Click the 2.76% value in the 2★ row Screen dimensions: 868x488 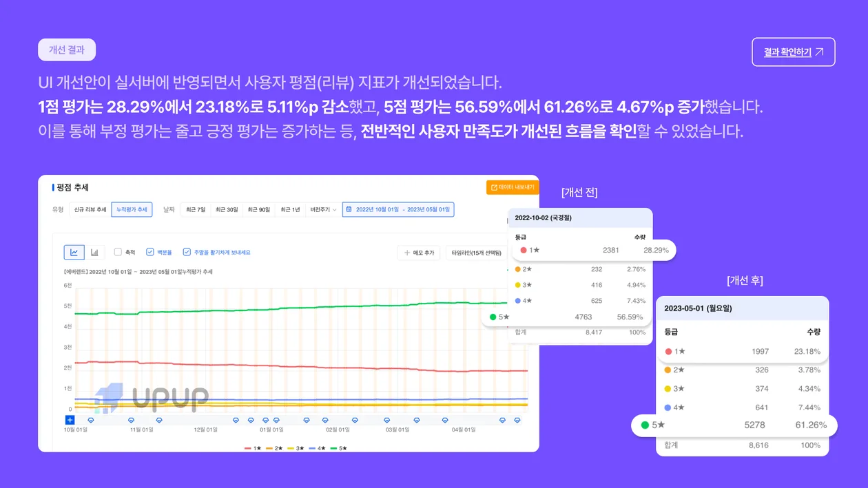pos(636,269)
